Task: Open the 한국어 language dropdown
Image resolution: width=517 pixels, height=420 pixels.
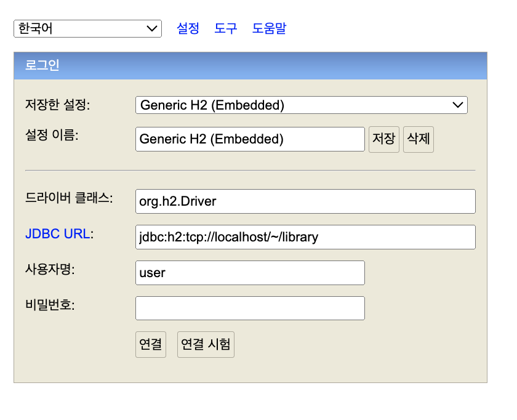Action: point(87,29)
